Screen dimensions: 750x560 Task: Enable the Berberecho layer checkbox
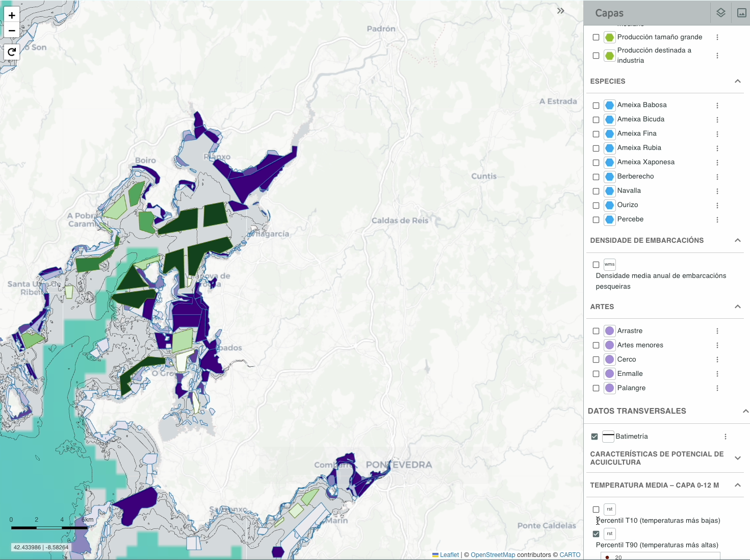(x=596, y=177)
